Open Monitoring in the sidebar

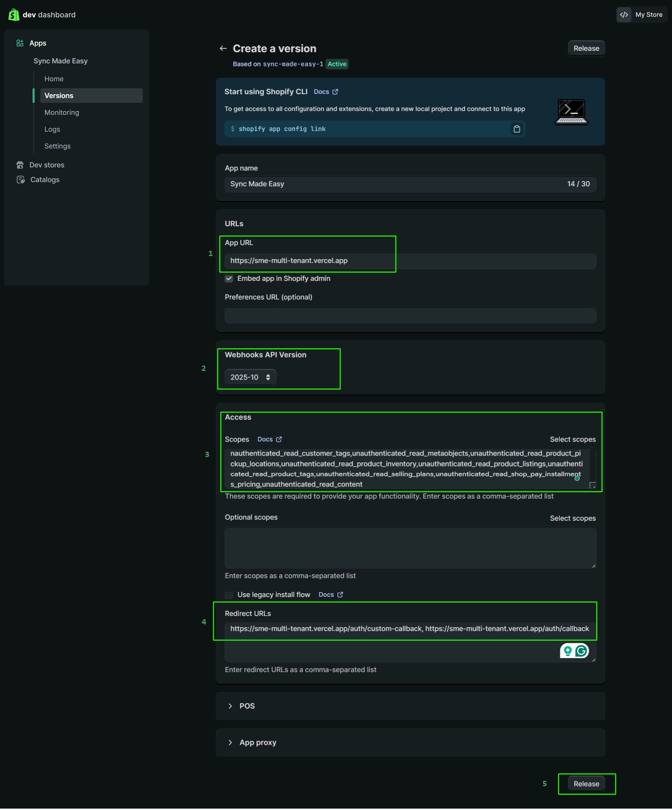point(62,113)
